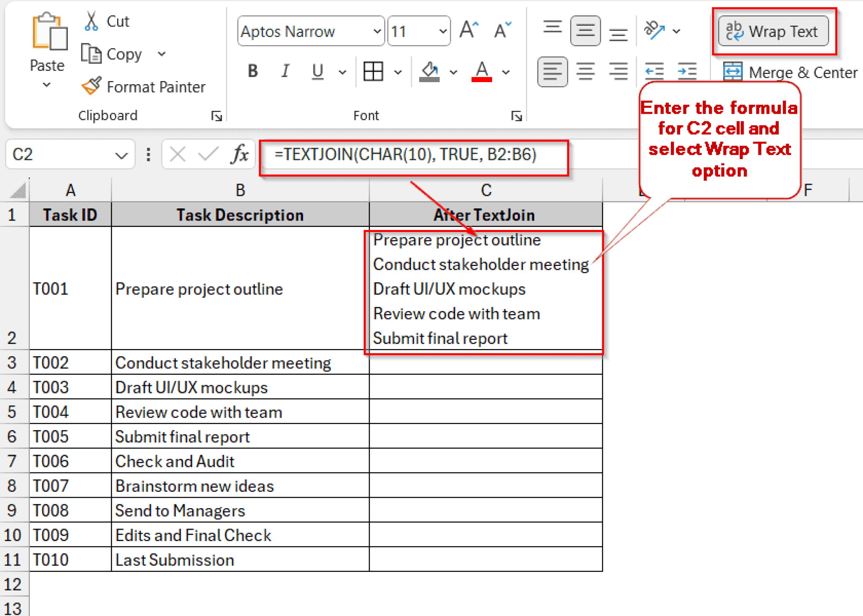Apply Italic formatting
The height and width of the screenshot is (616, 863).
click(x=285, y=71)
